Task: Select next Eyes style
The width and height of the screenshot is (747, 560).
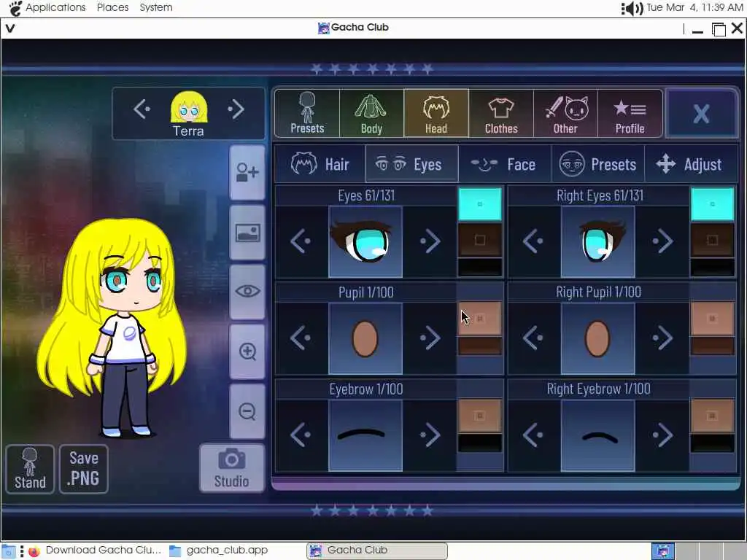Action: tap(430, 241)
